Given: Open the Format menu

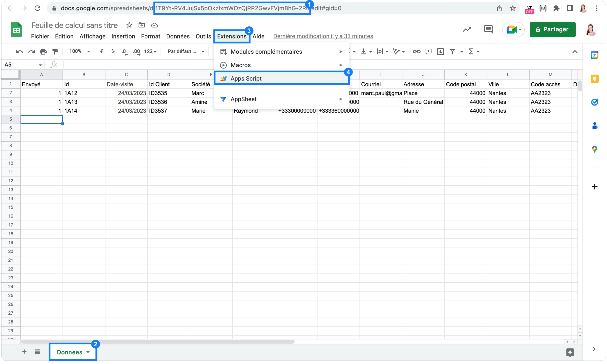Looking at the screenshot, I should tap(151, 36).
